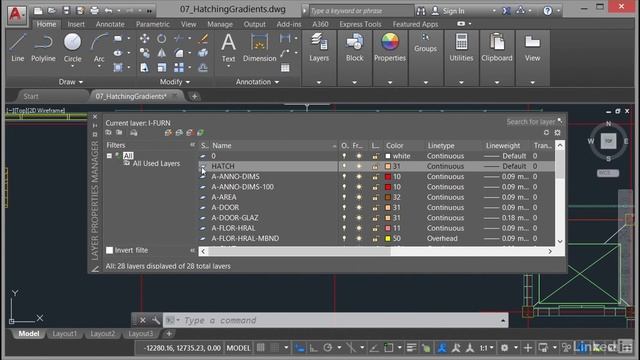Expand the Modify panel dropdown
Image resolution: width=640 pixels, height=360 pixels.
(x=175, y=82)
